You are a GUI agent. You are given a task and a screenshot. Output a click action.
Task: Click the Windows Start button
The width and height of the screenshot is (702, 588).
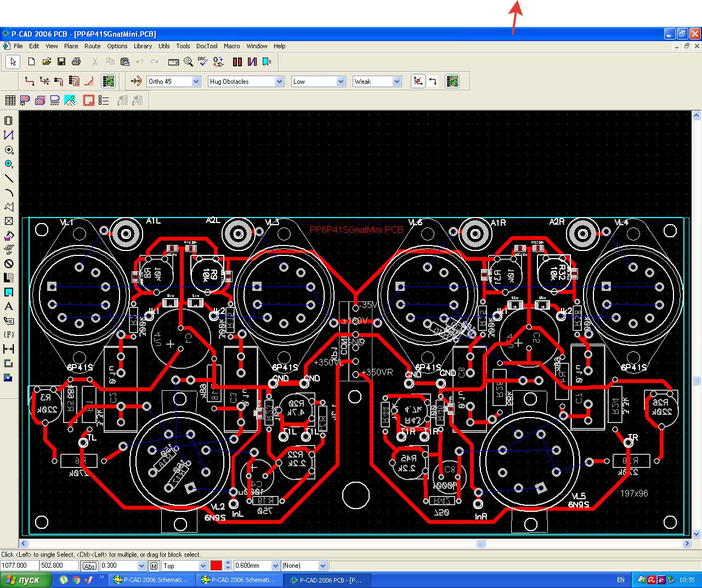26,580
